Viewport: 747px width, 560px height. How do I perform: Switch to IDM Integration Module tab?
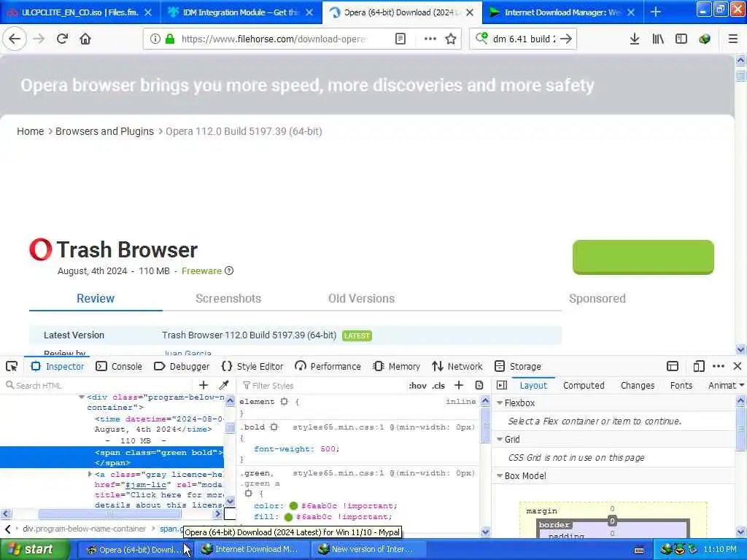pos(241,12)
